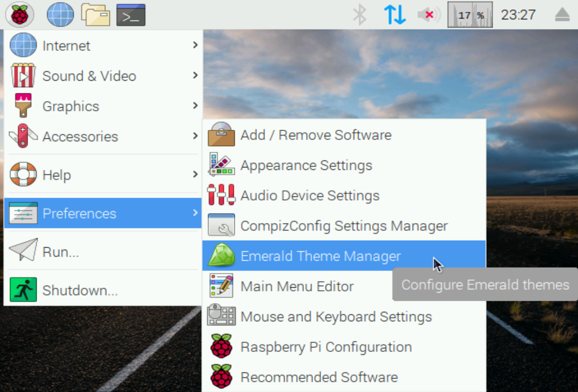Open the Raspberry Pi main menu button

20,15
